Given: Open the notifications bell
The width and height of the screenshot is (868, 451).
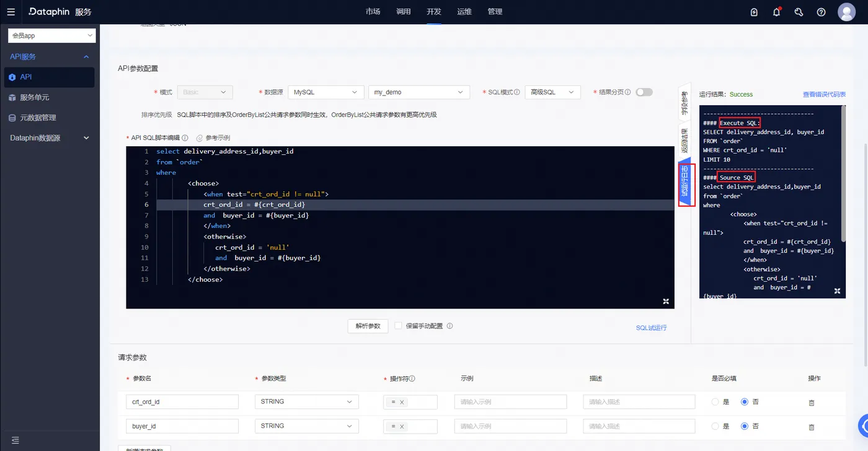Looking at the screenshot, I should coord(776,12).
